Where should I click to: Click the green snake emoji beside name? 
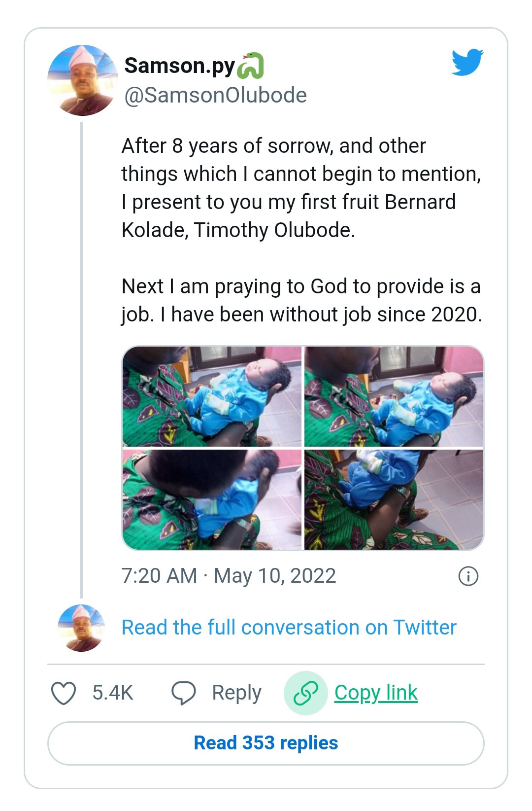tap(251, 66)
